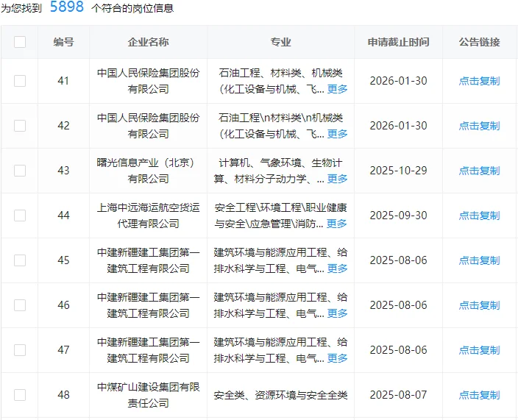Click 点击复制 for row 45
Image resolution: width=518 pixels, height=420 pixels.
pyautogui.click(x=479, y=260)
